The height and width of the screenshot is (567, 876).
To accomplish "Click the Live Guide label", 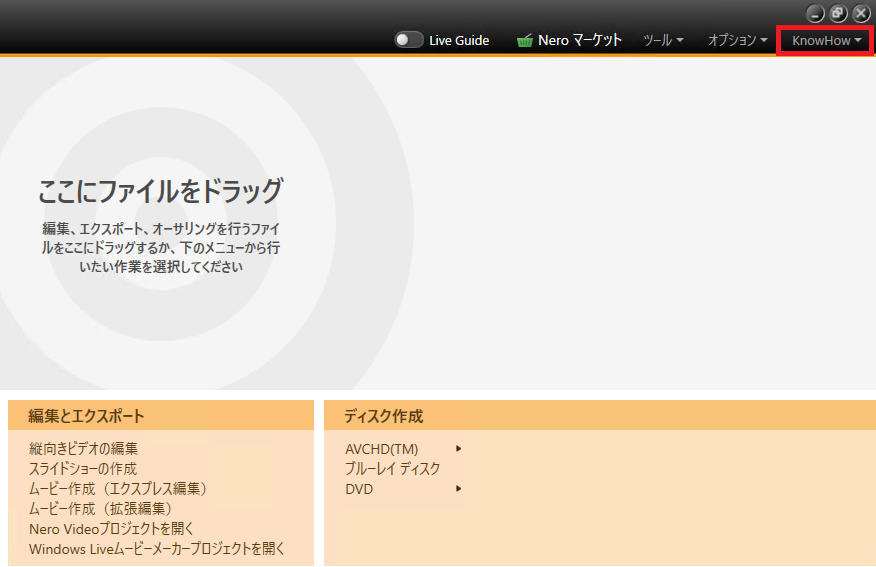I will [x=459, y=40].
